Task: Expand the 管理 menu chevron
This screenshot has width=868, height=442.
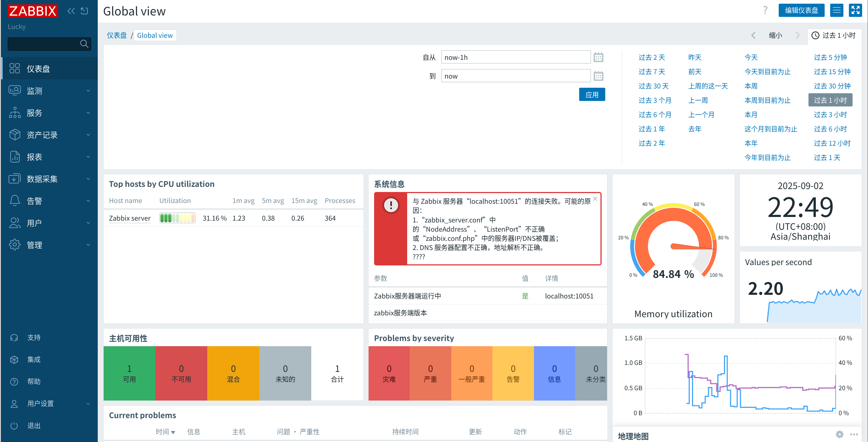Action: click(88, 245)
